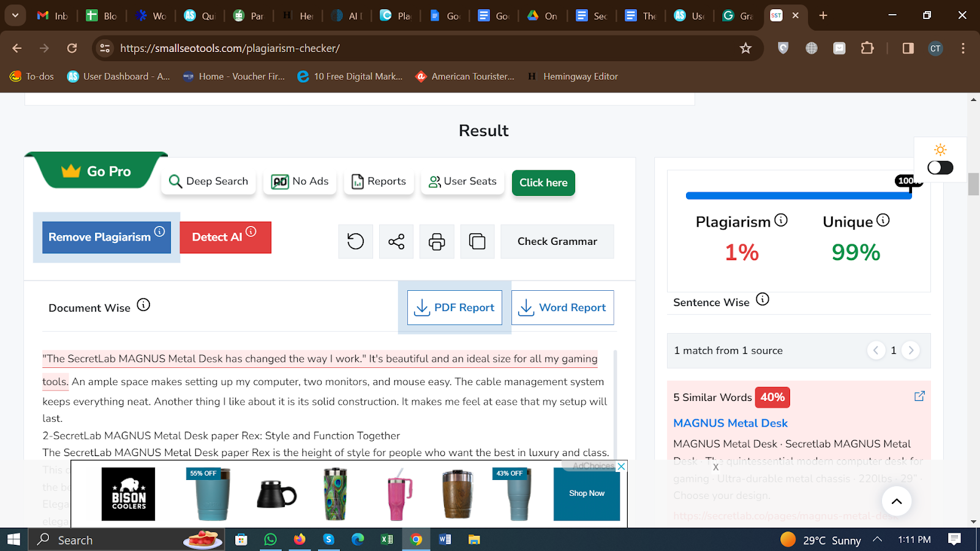This screenshot has height=551, width=980.
Task: Open WhatsApp from the taskbar
Action: (270, 539)
